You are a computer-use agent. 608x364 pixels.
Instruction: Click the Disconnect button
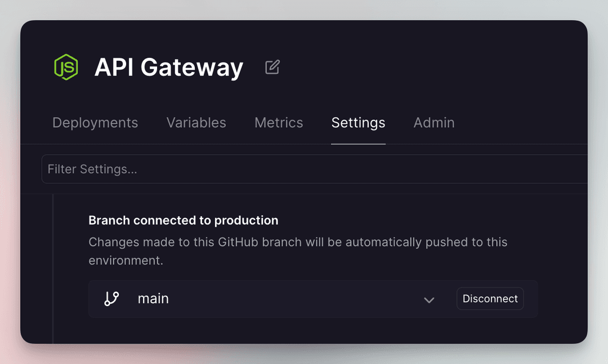click(490, 299)
